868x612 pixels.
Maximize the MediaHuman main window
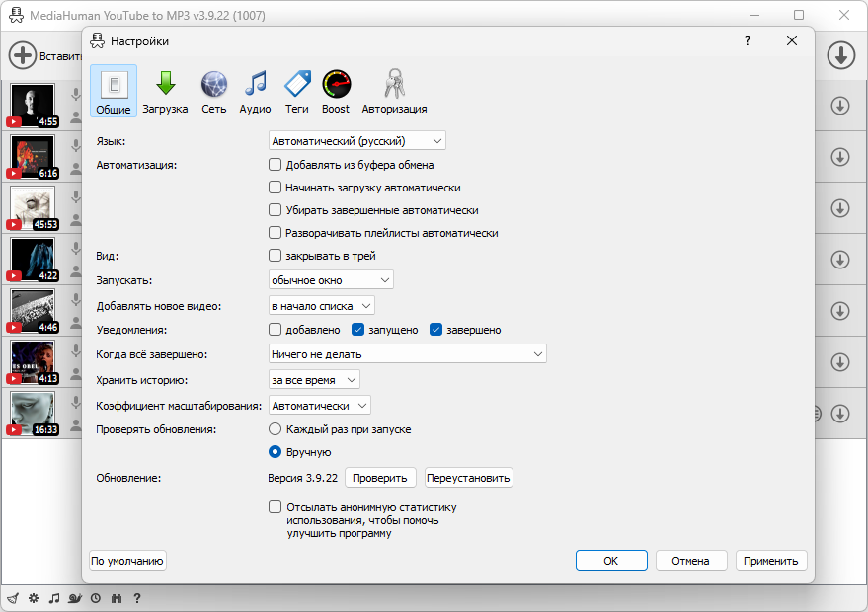(799, 15)
